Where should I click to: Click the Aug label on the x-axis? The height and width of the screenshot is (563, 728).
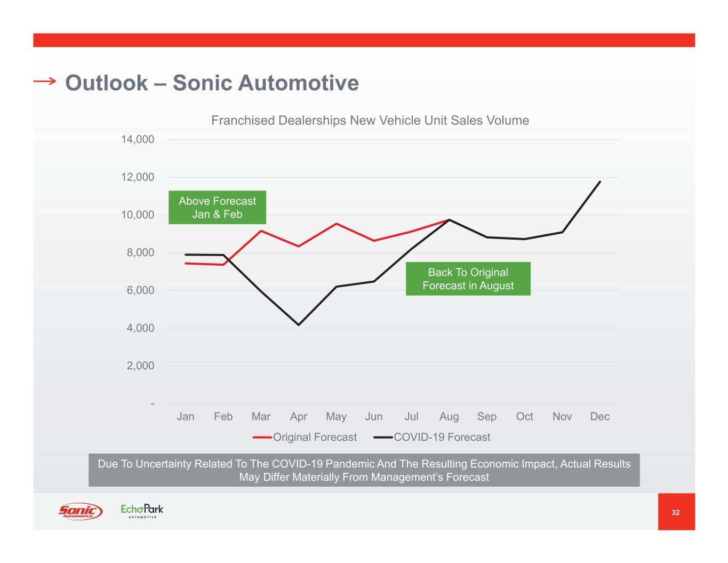click(x=449, y=417)
